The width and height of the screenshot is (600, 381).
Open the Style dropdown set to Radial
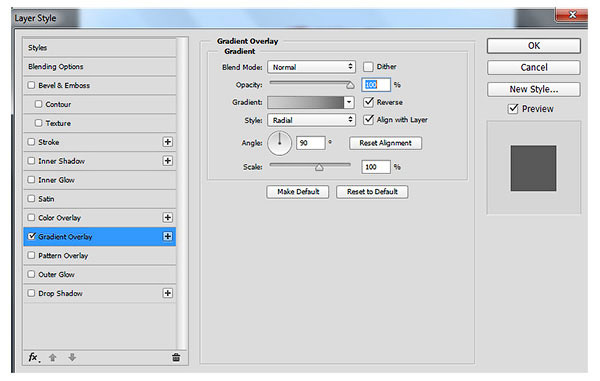click(x=311, y=120)
